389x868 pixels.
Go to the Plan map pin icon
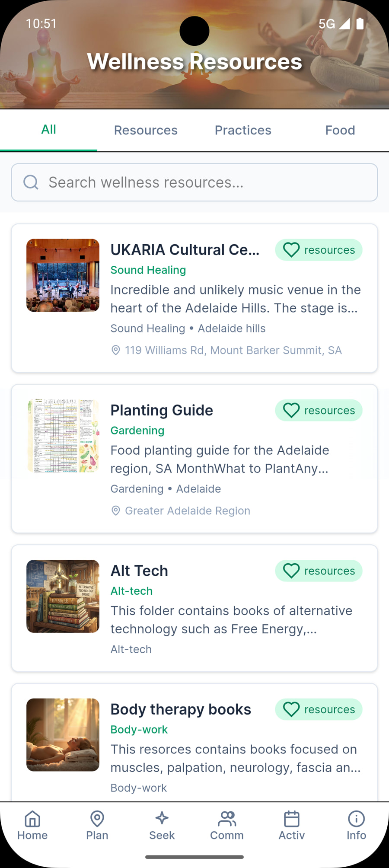pyautogui.click(x=97, y=819)
